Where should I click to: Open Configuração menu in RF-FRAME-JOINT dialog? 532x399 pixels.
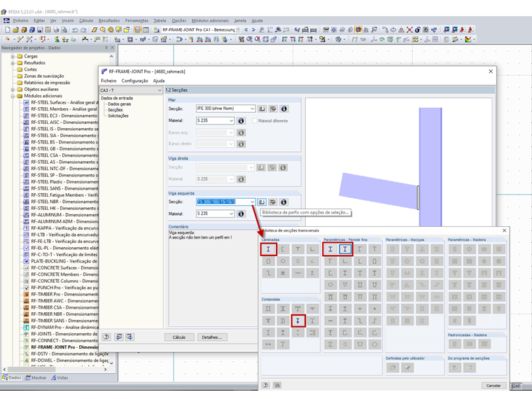(x=134, y=80)
